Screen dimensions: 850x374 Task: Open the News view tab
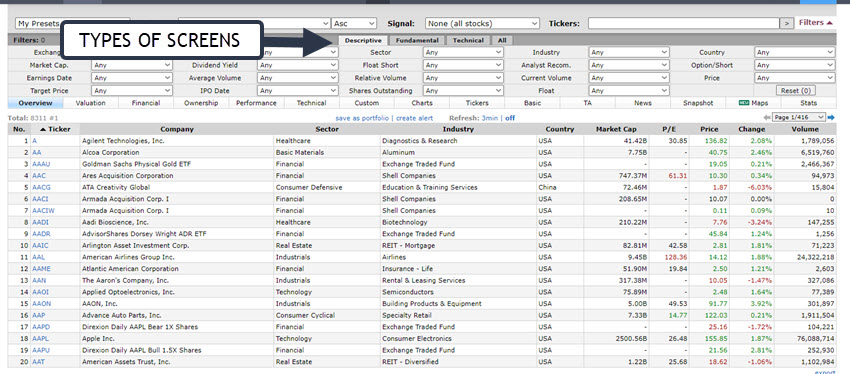coord(643,103)
